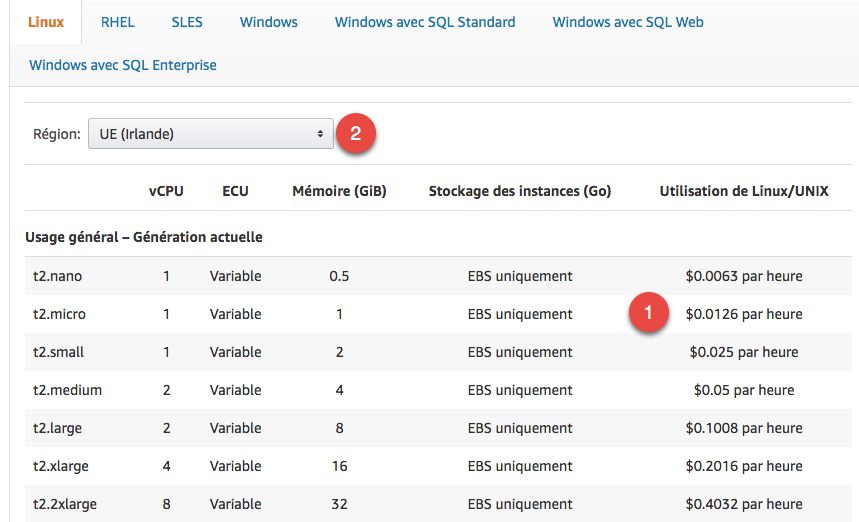
Task: Switch to the RHEL tab
Action: pos(118,22)
